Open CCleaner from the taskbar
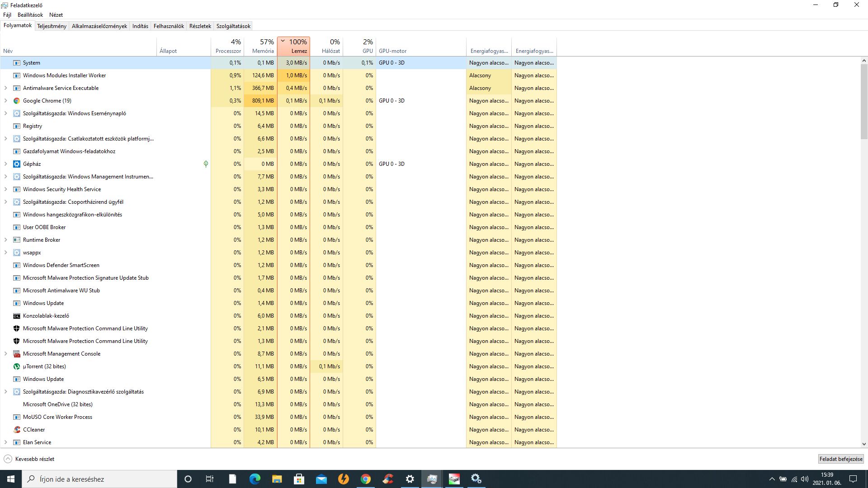Screen dimensions: 868x488 click(x=387, y=479)
